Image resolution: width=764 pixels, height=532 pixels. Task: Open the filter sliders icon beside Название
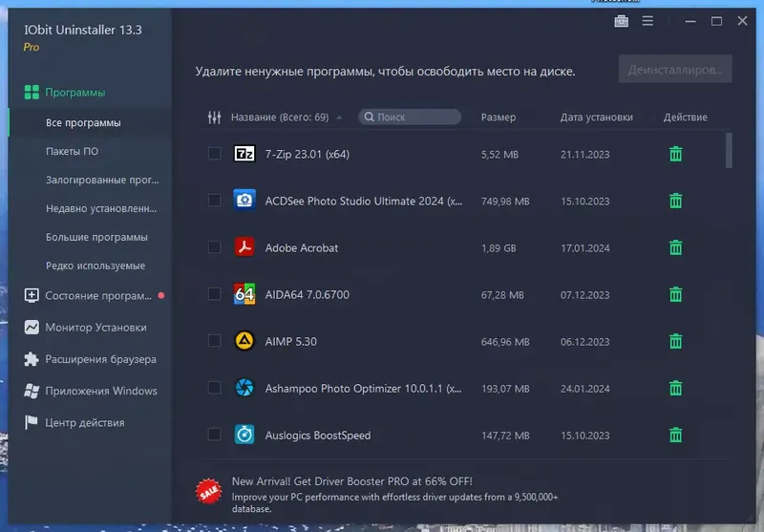tap(214, 117)
